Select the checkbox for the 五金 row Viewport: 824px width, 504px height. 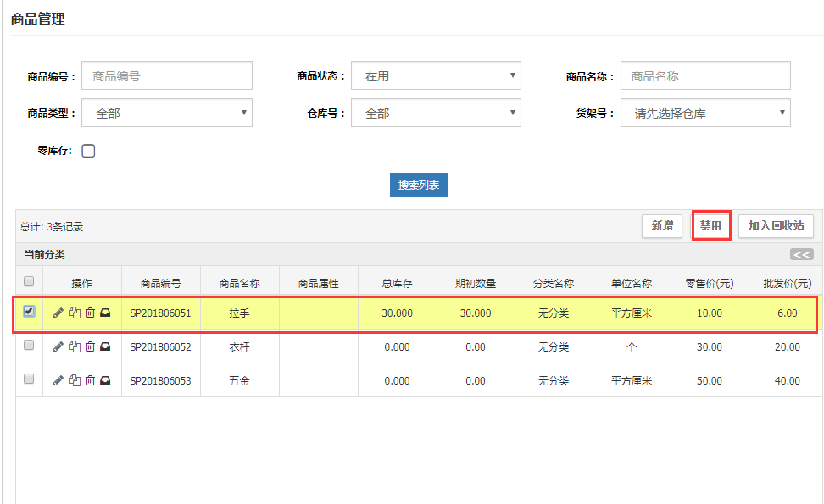[29, 379]
